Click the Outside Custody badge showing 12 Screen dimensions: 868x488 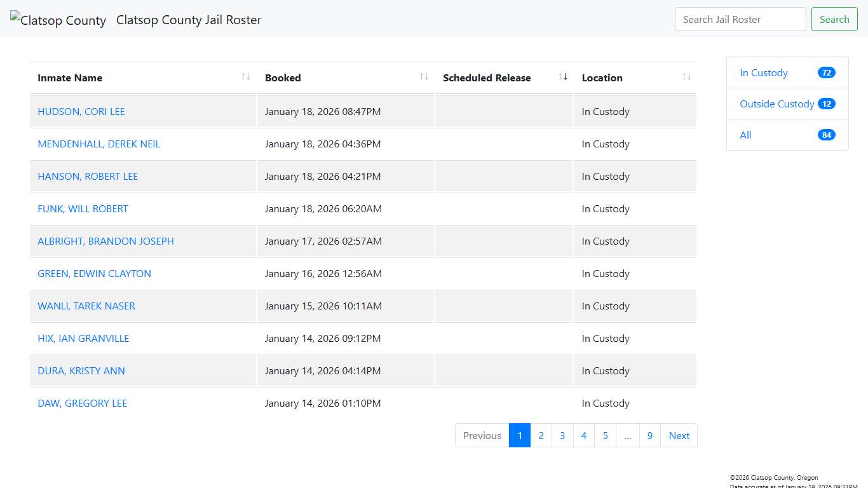[826, 104]
